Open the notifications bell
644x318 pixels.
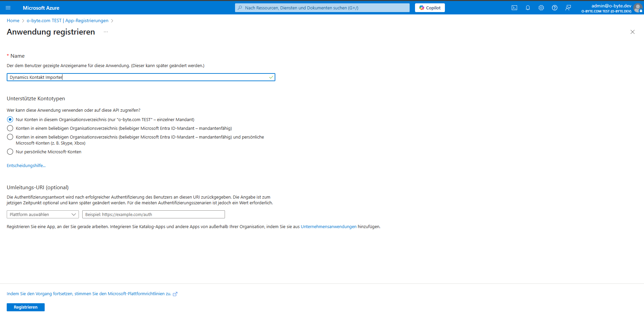pyautogui.click(x=527, y=8)
